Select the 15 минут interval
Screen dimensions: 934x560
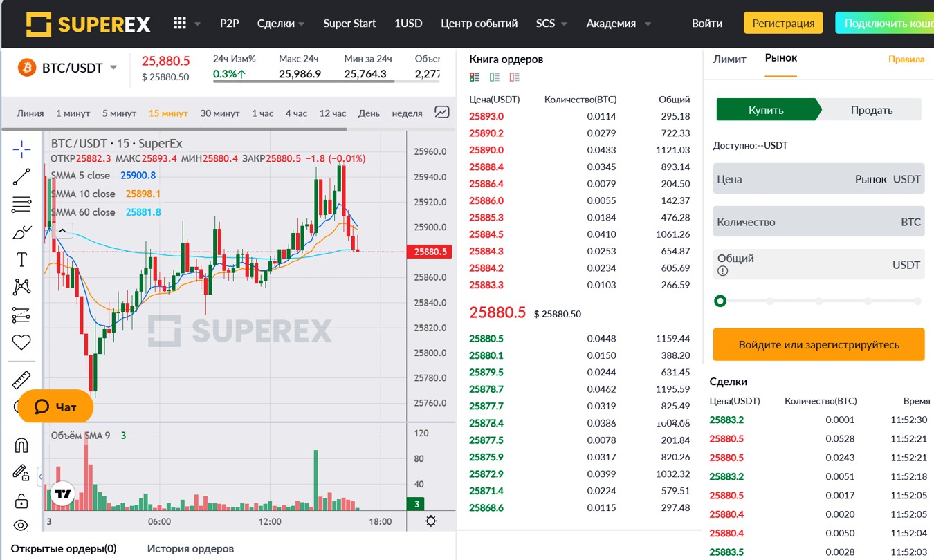[168, 113]
